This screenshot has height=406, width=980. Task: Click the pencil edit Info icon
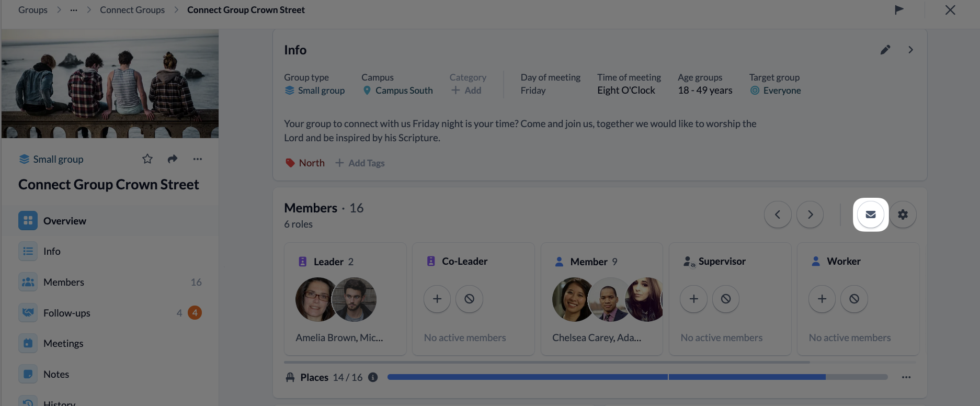click(885, 50)
